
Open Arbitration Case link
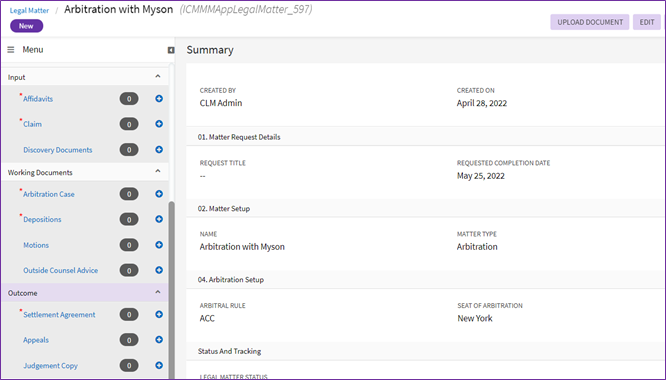click(x=49, y=194)
